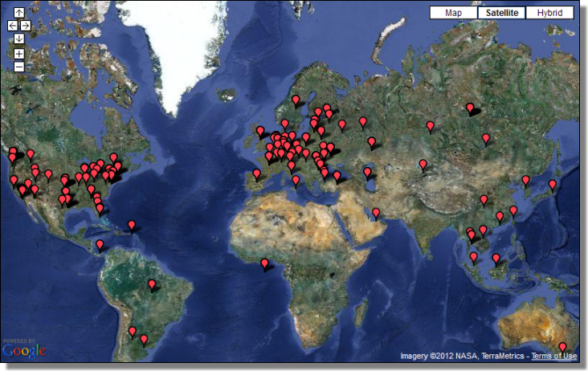Select the marker in Japan
This screenshot has height=371, width=588.
(553, 185)
